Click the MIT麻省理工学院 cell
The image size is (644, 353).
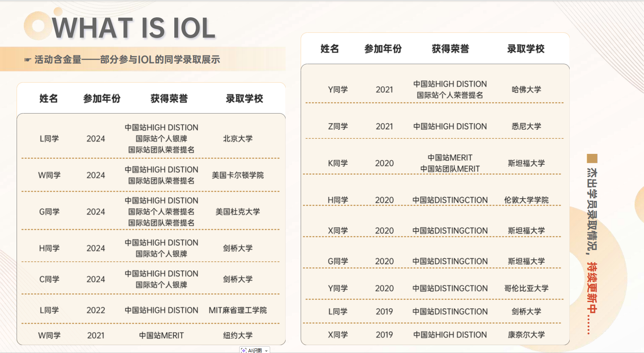point(238,310)
